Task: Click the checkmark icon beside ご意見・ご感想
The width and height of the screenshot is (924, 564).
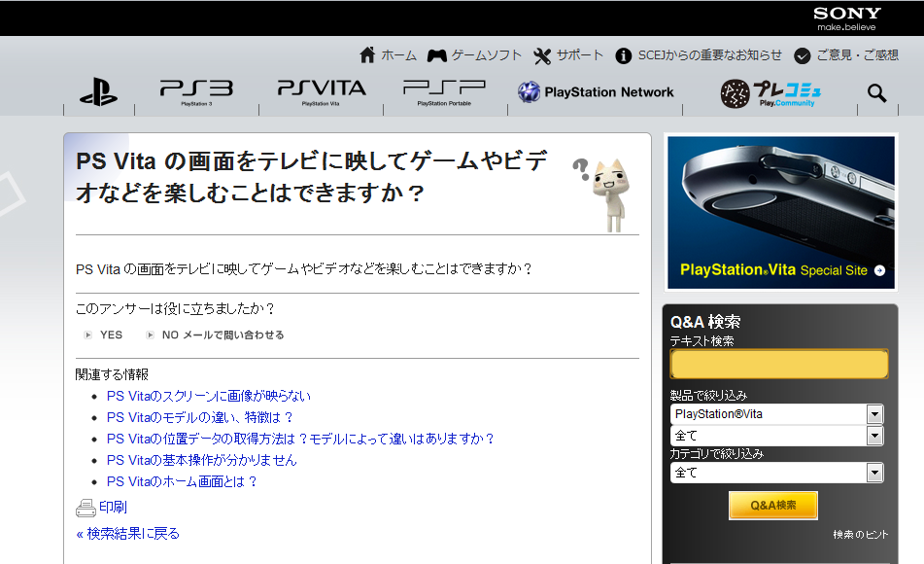Action: [x=802, y=56]
